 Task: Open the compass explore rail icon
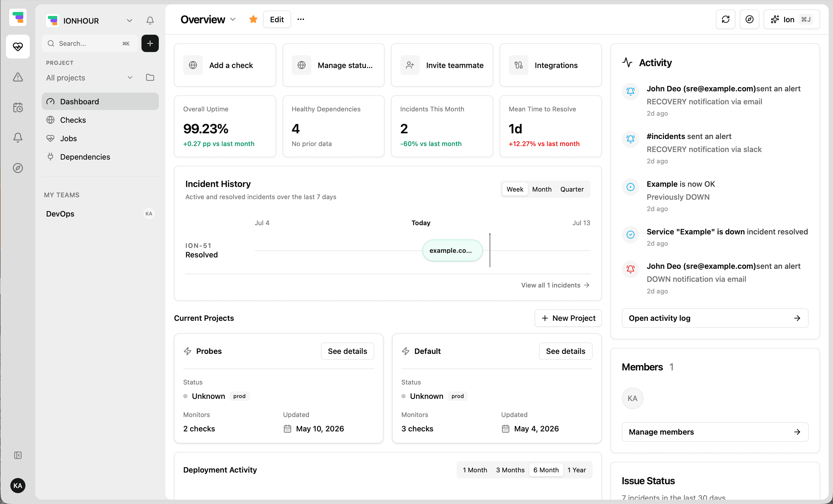(18, 168)
